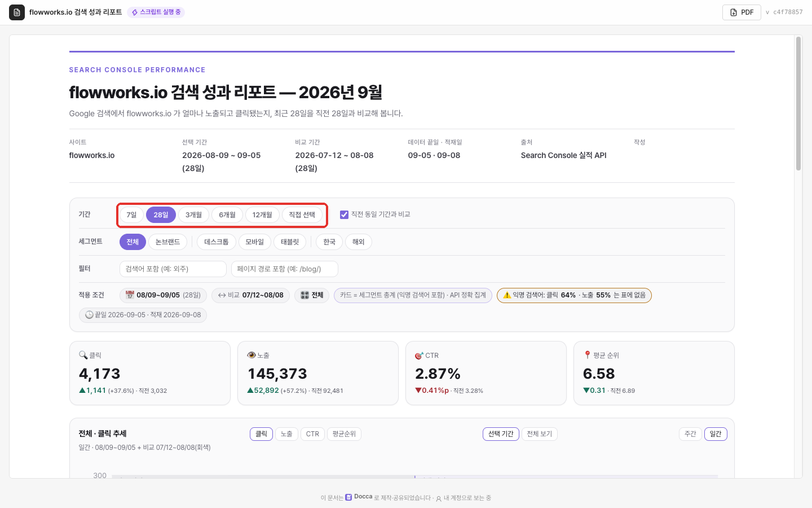Click magnifier icon on 클릭 card

point(83,355)
